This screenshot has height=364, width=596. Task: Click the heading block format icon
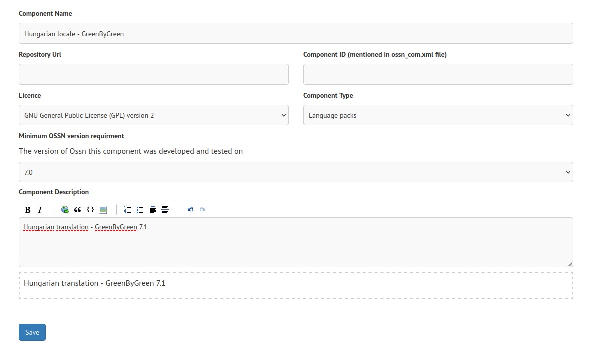pyautogui.click(x=153, y=210)
